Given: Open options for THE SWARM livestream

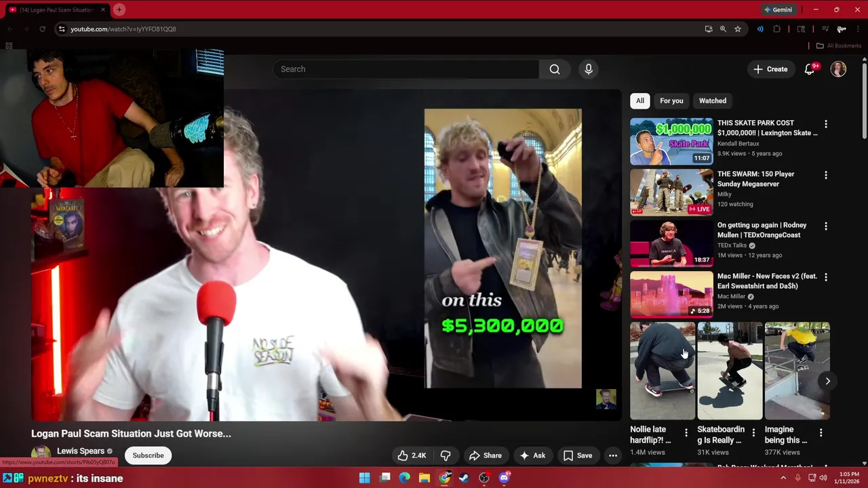Looking at the screenshot, I should [x=825, y=175].
